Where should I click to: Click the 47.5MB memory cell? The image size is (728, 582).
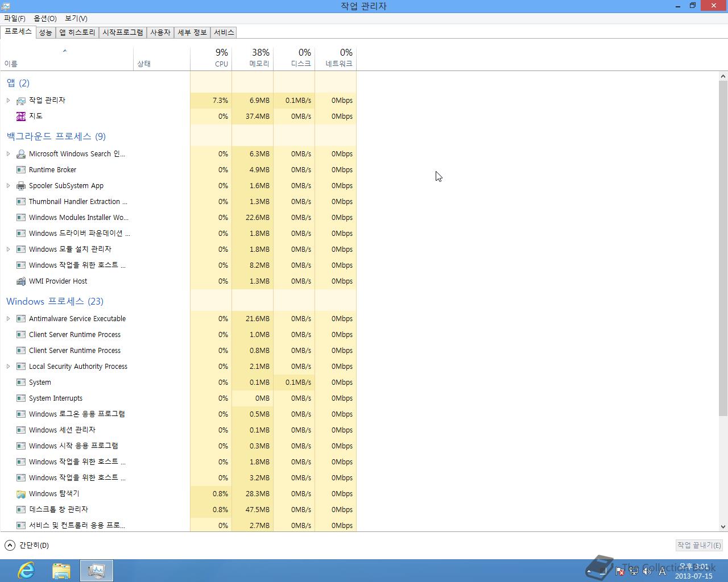[253, 509]
